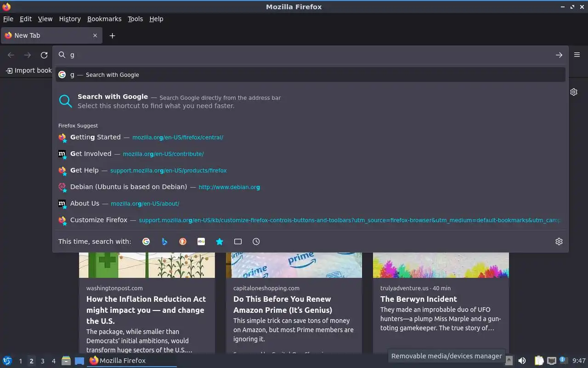Click the Import bookmarks toolbar button

pos(28,70)
